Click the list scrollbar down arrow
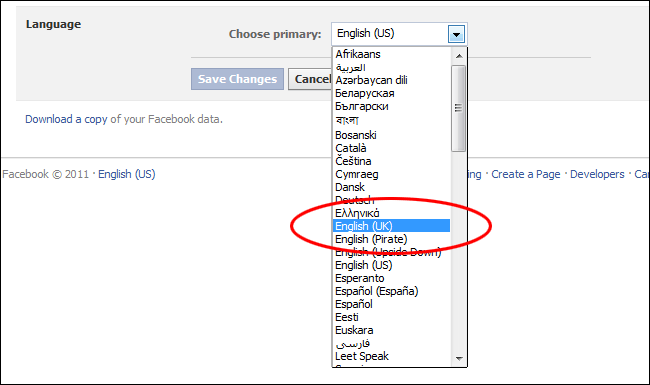 pyautogui.click(x=459, y=358)
